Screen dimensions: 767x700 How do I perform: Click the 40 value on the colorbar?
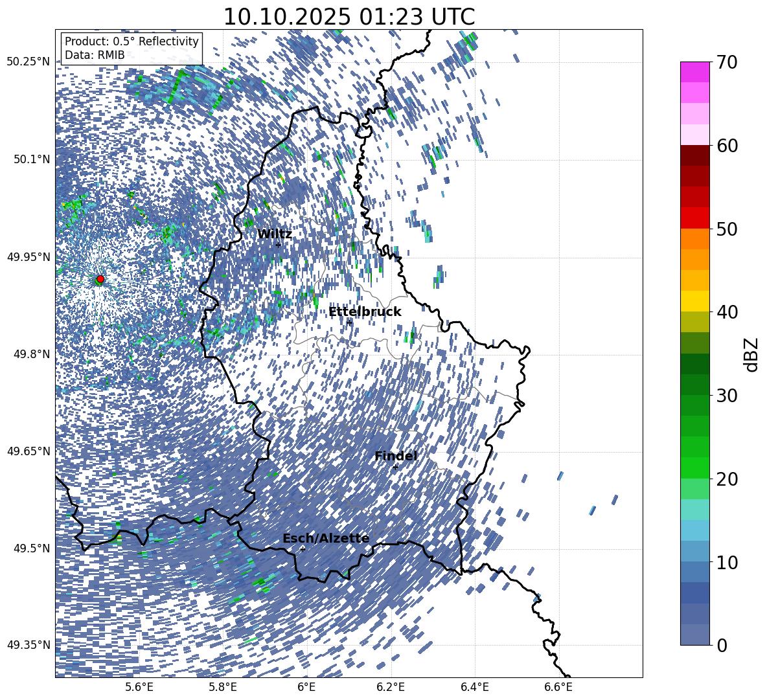click(x=727, y=312)
